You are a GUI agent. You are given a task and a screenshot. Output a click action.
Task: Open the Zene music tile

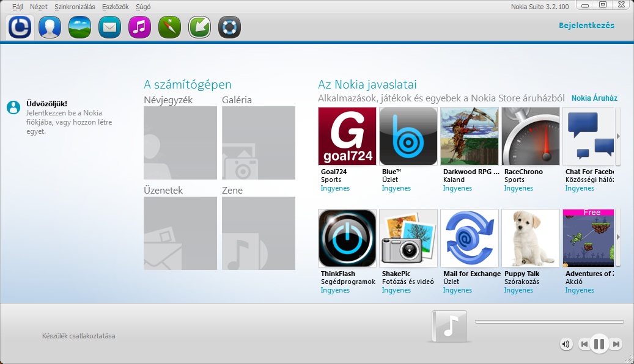pos(259,233)
